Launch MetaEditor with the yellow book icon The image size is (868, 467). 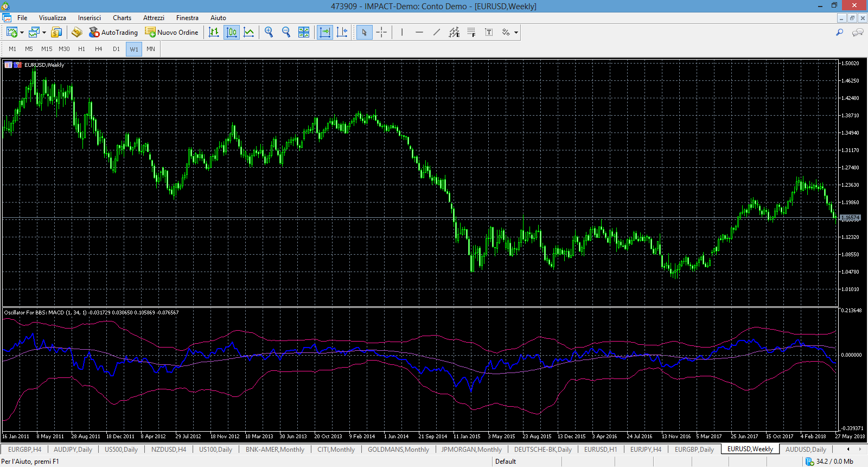(x=76, y=33)
